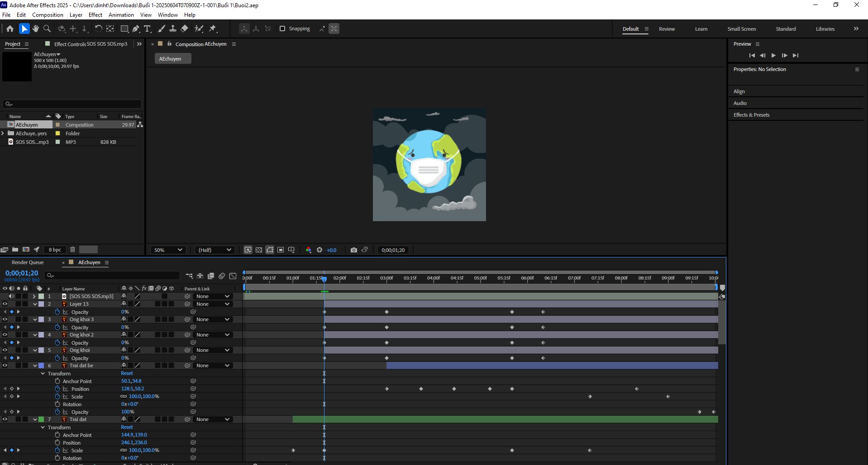Select the Hand tool
Image resolution: width=868 pixels, height=465 pixels.
(x=35, y=28)
